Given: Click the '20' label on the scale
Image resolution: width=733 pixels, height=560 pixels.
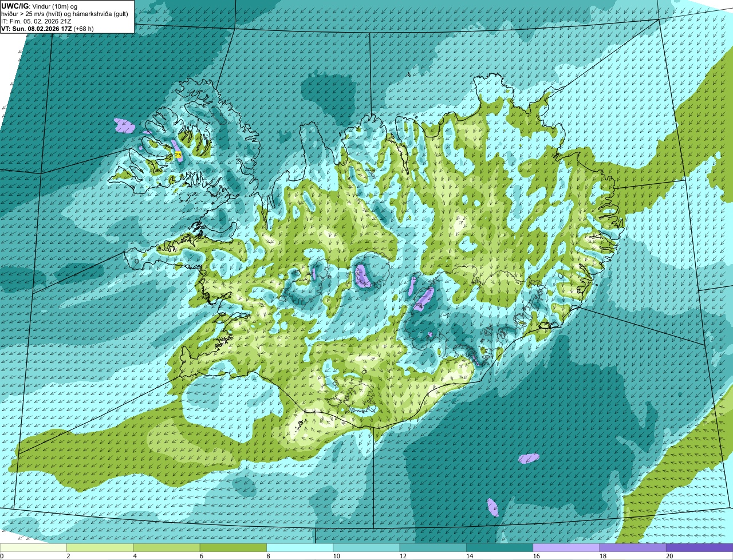Looking at the screenshot, I should 669,556.
